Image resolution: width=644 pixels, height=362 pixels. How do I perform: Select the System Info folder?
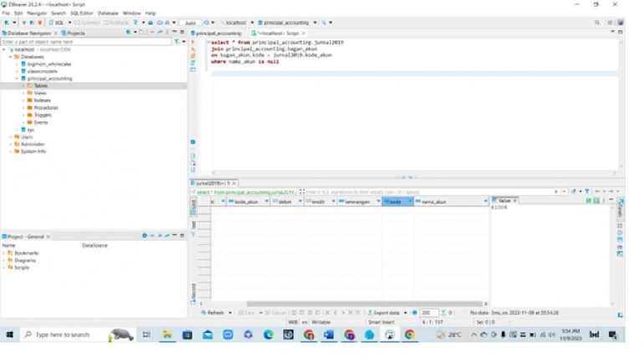(33, 151)
